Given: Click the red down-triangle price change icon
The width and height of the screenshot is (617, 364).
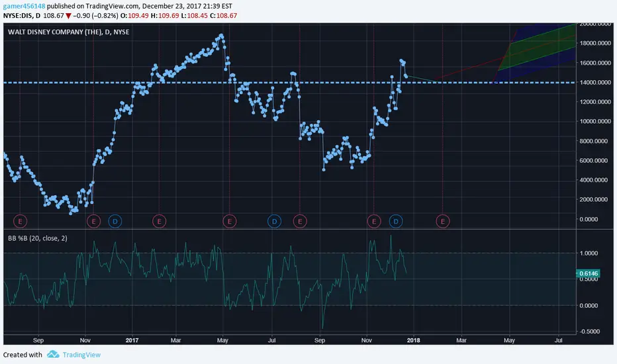Looking at the screenshot, I should [x=68, y=16].
